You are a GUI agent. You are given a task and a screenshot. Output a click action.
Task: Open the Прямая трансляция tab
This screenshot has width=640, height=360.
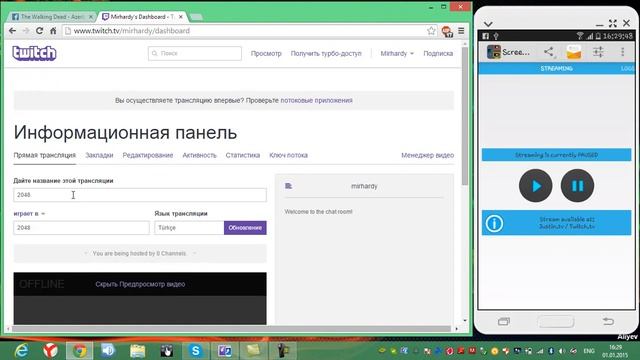pos(44,155)
